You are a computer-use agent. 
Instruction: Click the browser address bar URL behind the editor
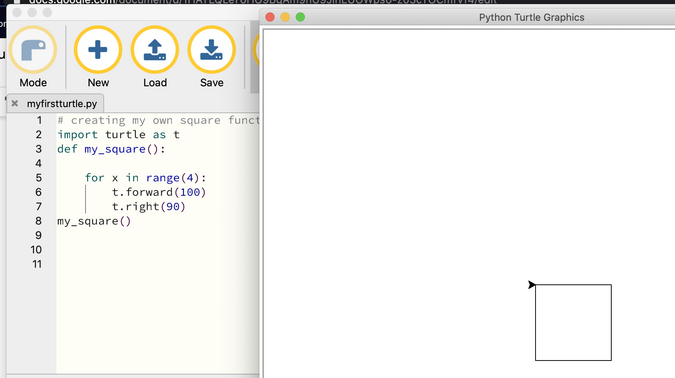tap(262, 2)
